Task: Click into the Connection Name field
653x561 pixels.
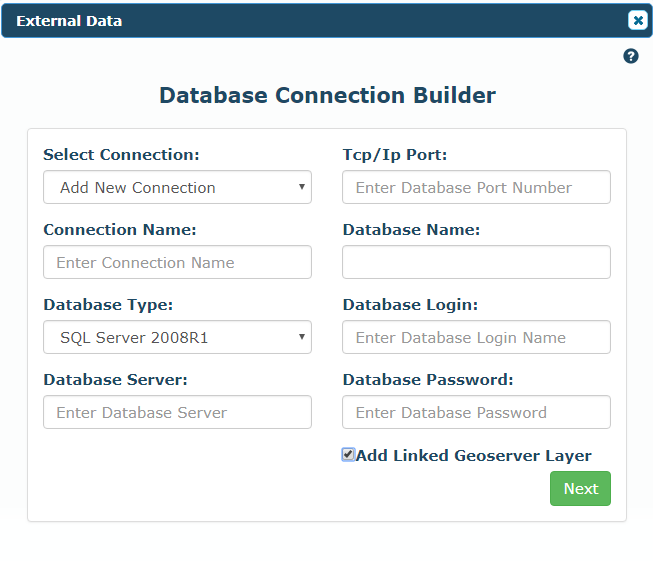Action: tap(177, 262)
